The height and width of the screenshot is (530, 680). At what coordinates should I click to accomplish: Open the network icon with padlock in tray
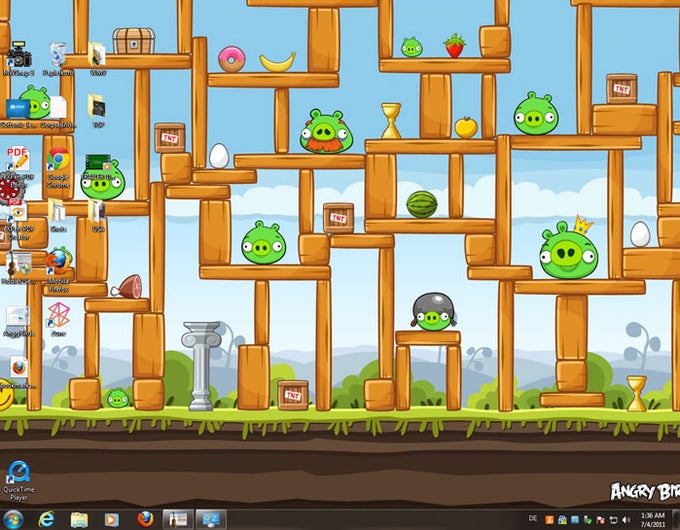pos(562,520)
